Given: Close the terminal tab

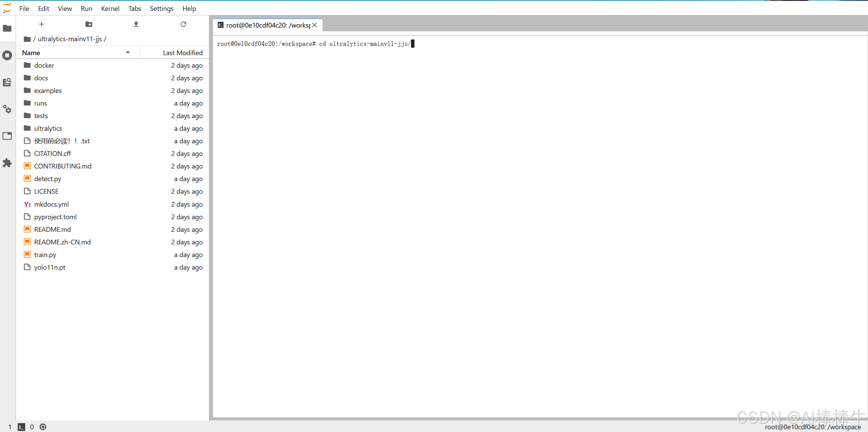Looking at the screenshot, I should (x=314, y=25).
